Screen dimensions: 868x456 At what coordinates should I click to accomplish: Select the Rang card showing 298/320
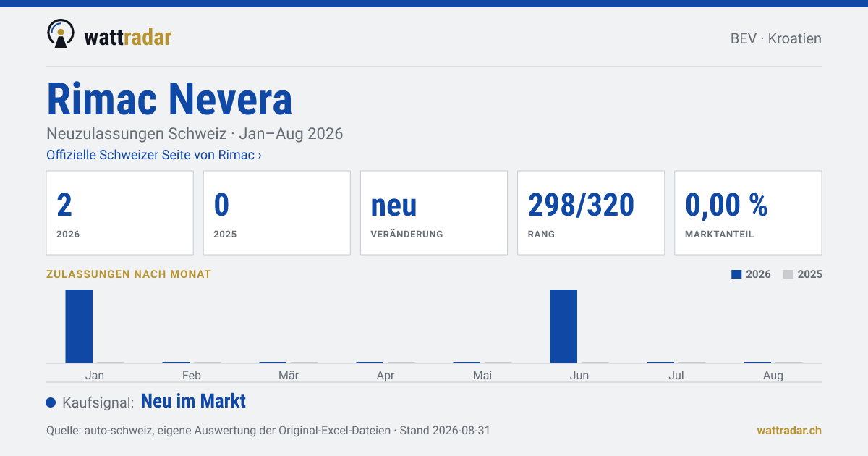pyautogui.click(x=591, y=213)
